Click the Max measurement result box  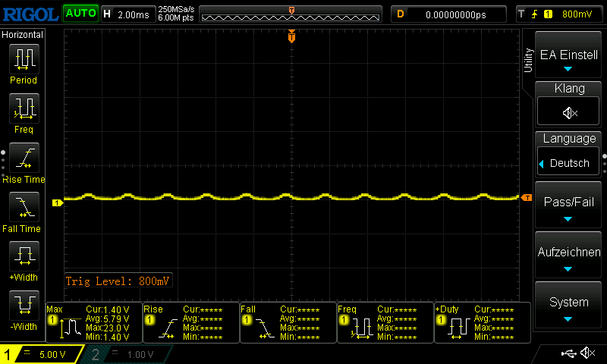(94, 323)
